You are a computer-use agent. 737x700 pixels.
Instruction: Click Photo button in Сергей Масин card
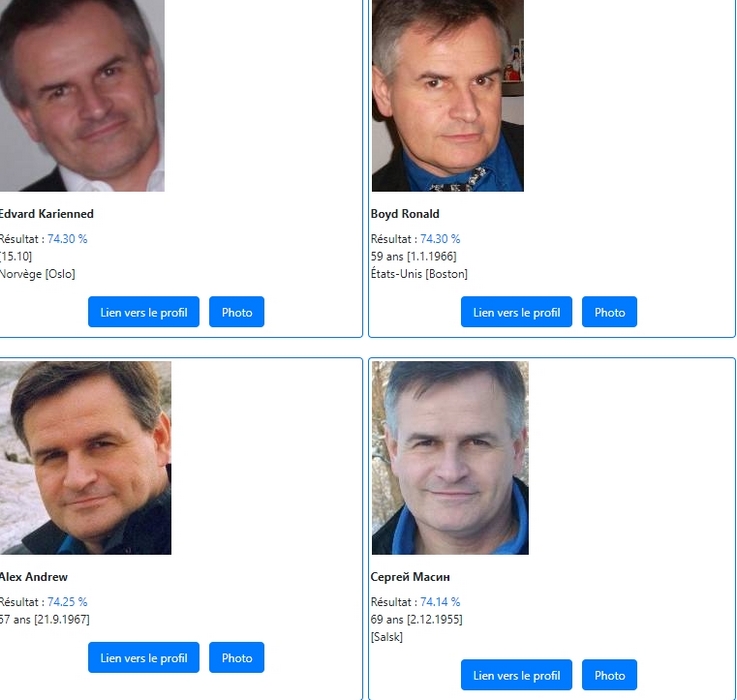(x=609, y=675)
